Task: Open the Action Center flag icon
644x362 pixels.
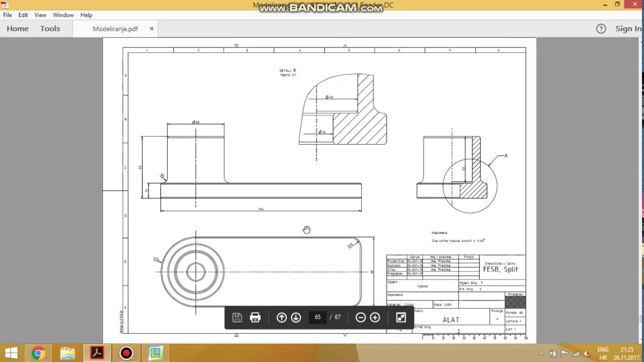Action: 565,354
